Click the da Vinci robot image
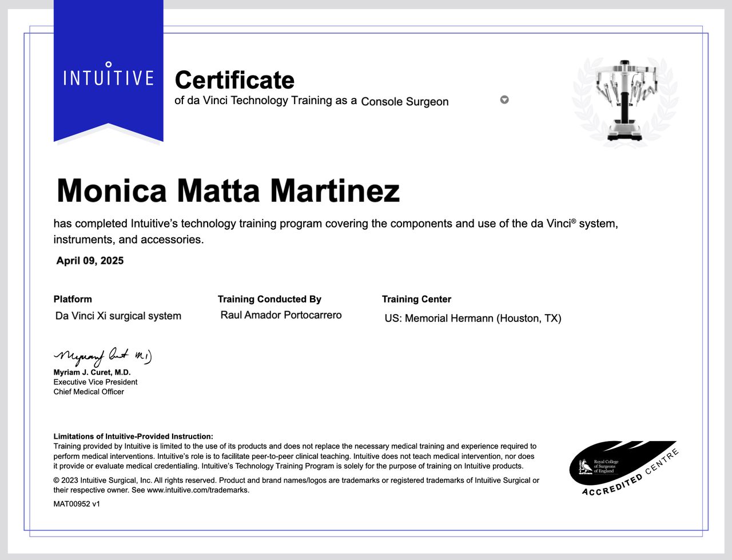 [624, 100]
